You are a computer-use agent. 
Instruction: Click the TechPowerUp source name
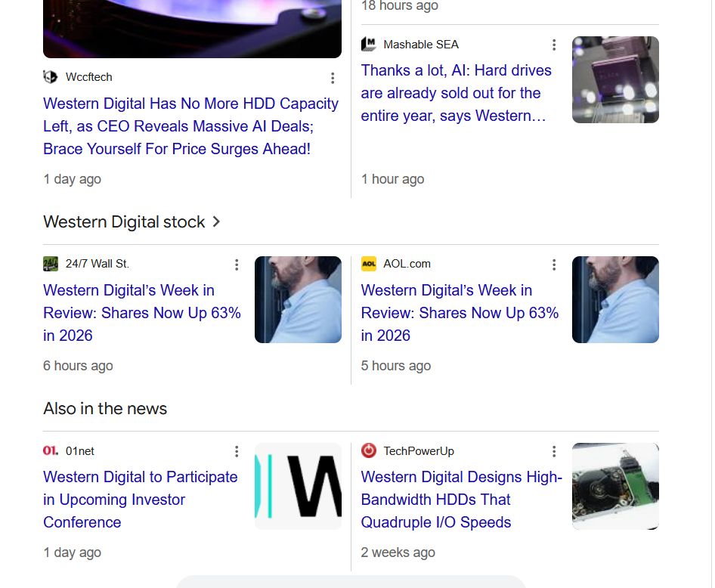click(419, 450)
